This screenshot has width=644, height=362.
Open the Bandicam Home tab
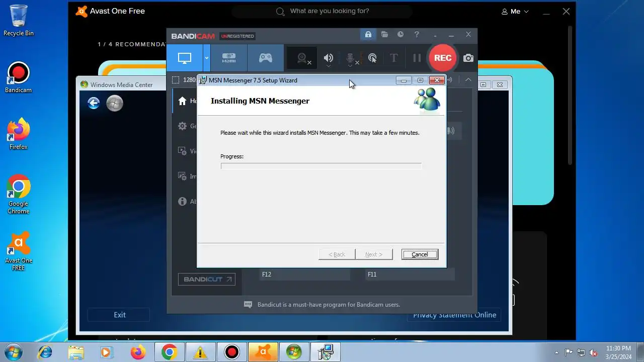(184, 101)
